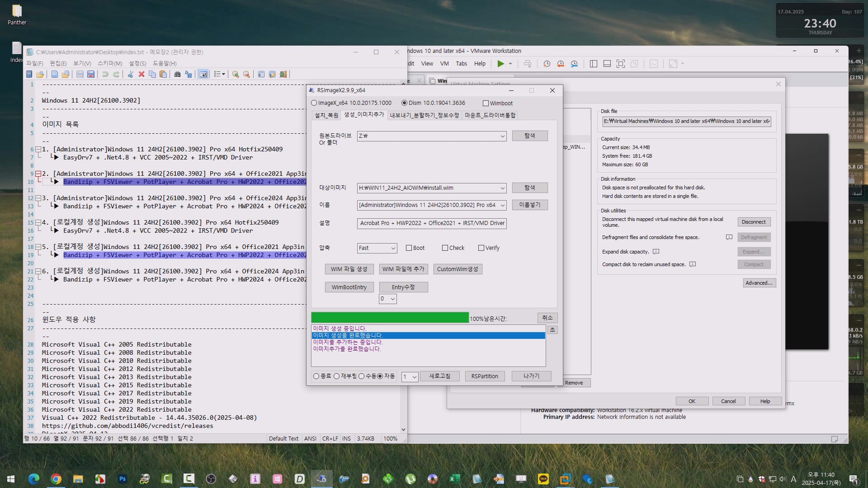
Task: Open the VM menu in VMware
Action: click(x=444, y=64)
